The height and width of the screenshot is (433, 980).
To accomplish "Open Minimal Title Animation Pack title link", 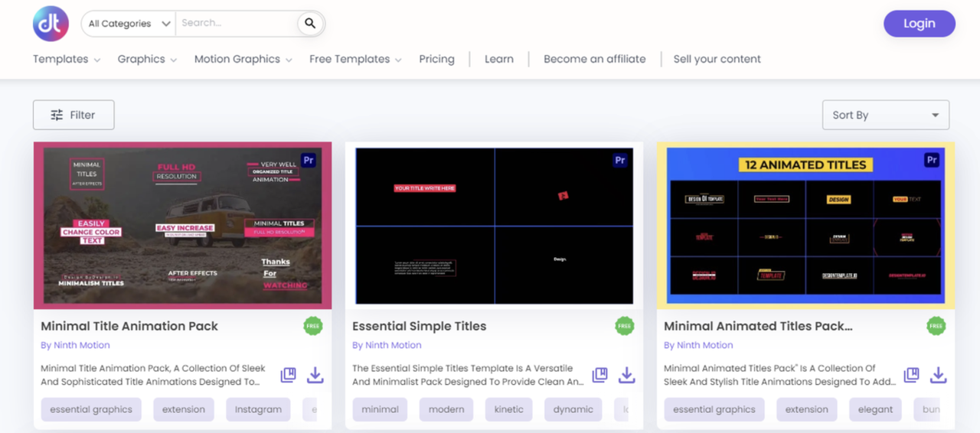I will coord(129,326).
